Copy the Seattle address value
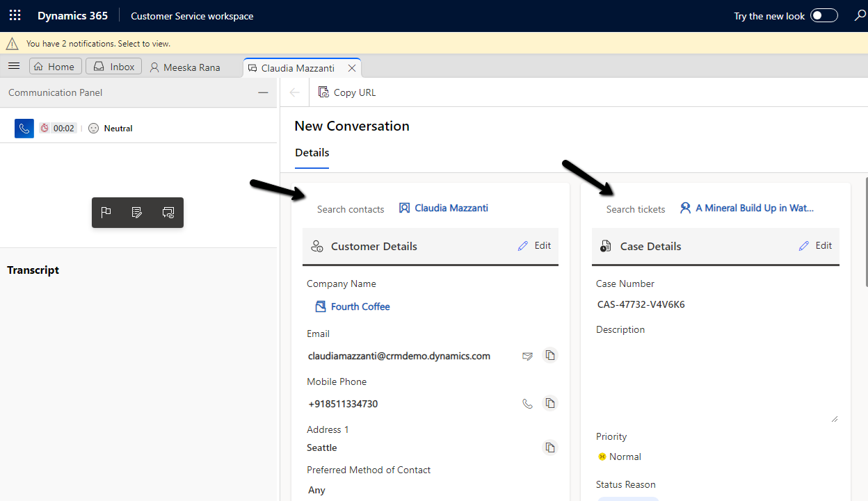868x501 pixels. coord(550,447)
